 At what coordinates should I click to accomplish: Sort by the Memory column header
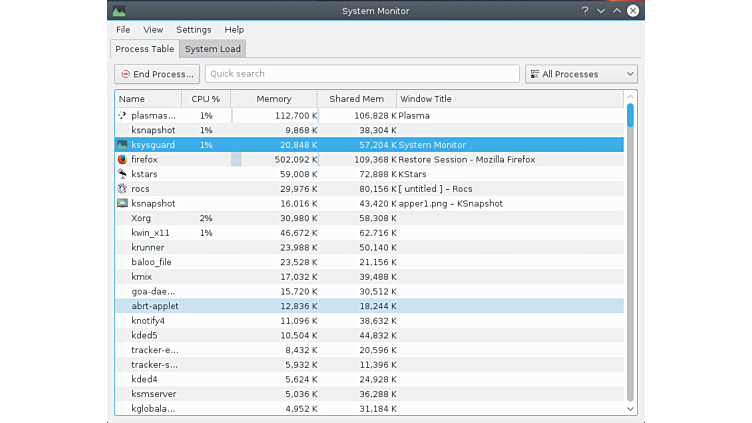coord(273,99)
